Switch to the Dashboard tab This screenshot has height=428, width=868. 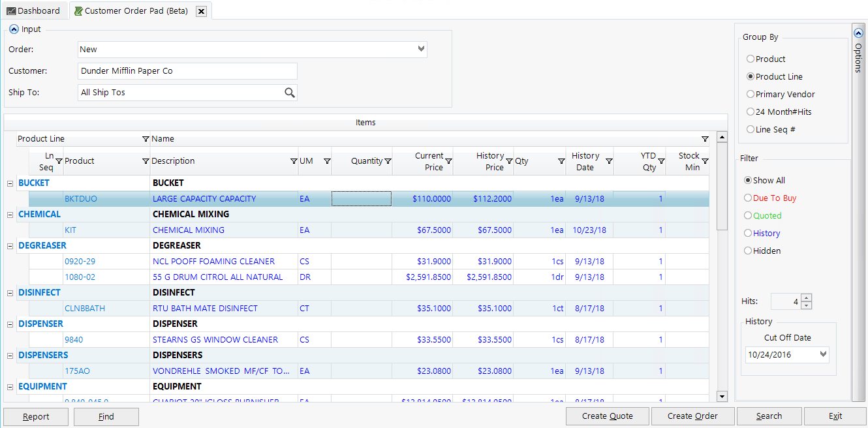(33, 10)
